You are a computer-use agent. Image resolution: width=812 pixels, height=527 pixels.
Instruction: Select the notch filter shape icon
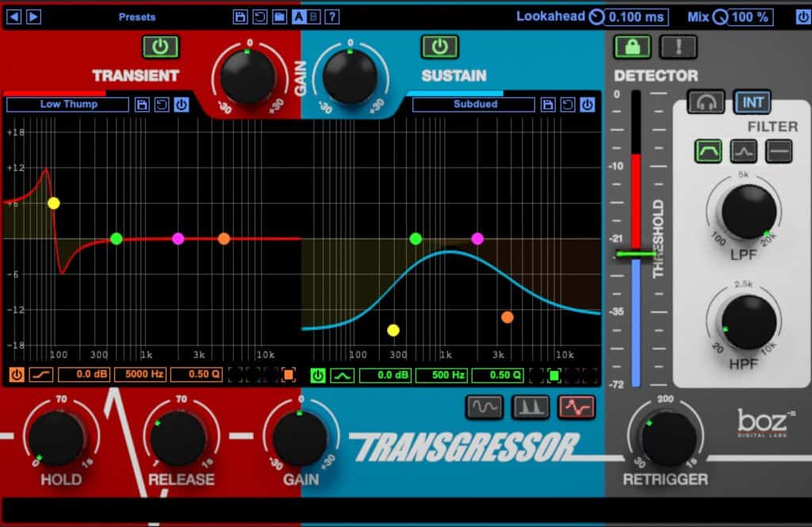[744, 149]
